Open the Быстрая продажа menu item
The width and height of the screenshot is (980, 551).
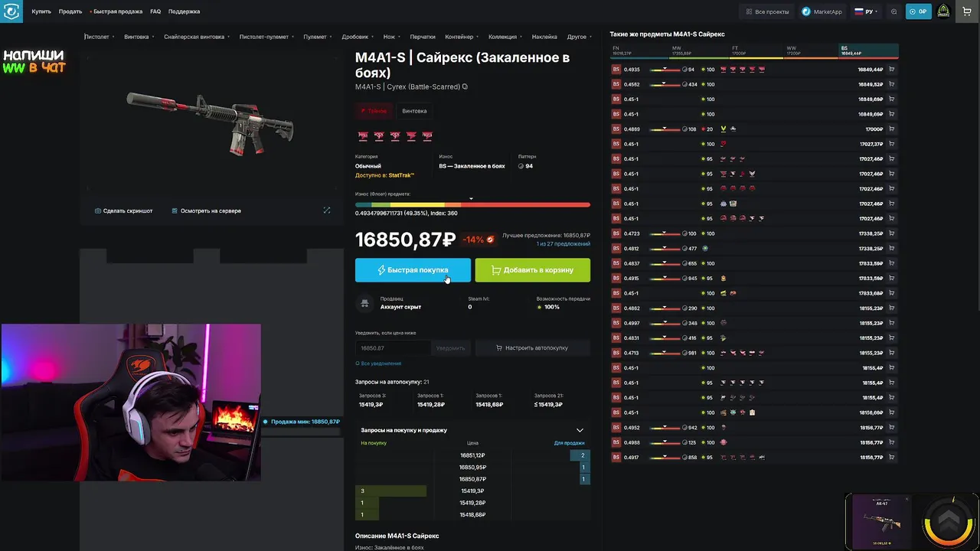click(x=116, y=11)
